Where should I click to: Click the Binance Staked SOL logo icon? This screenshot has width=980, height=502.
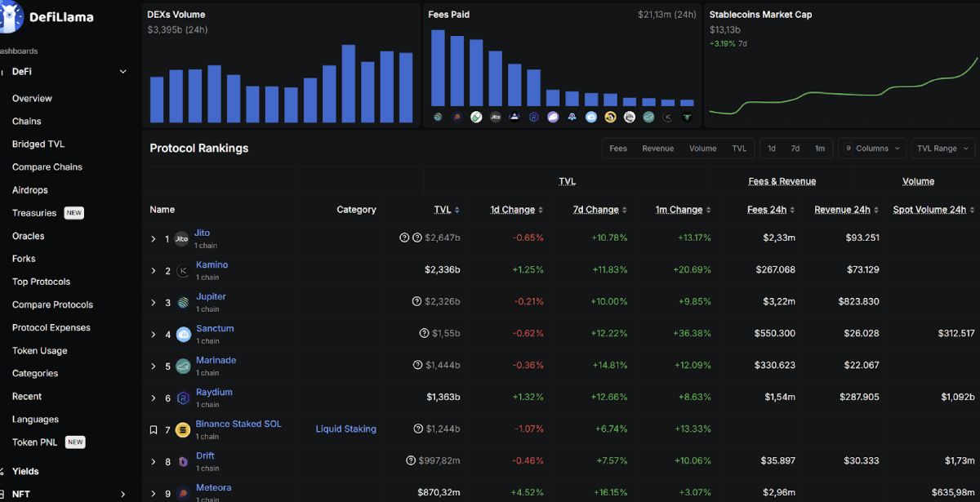pyautogui.click(x=182, y=430)
